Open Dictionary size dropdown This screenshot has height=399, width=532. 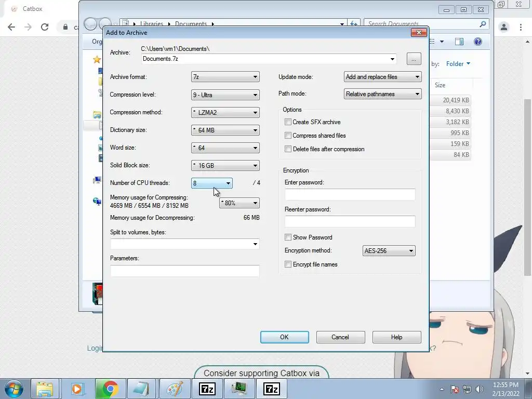click(225, 130)
